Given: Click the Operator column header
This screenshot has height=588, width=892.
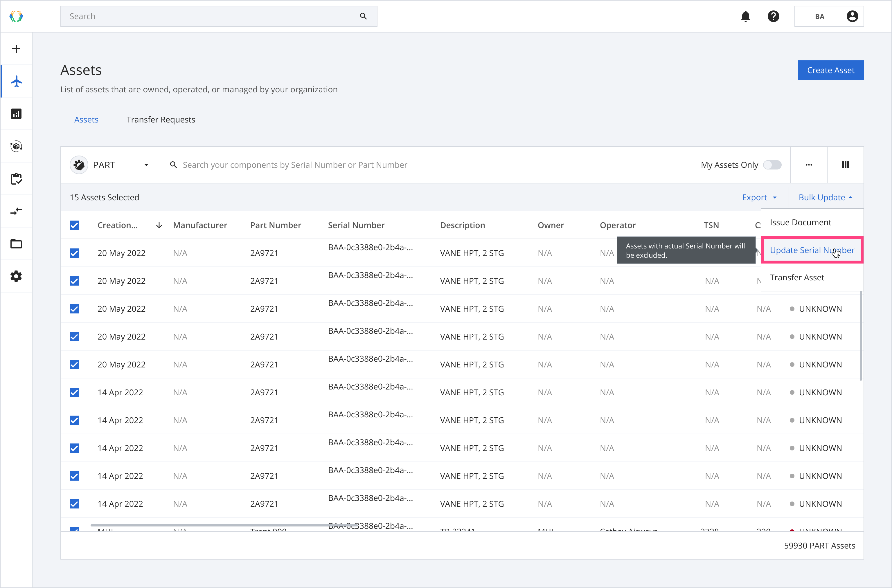Looking at the screenshot, I should tap(617, 225).
